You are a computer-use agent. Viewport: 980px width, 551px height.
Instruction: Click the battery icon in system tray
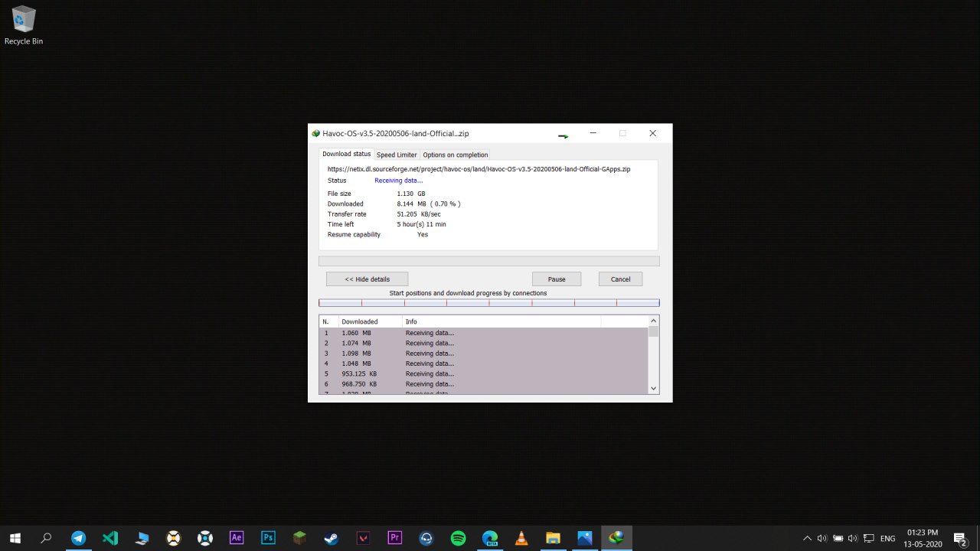(838, 539)
